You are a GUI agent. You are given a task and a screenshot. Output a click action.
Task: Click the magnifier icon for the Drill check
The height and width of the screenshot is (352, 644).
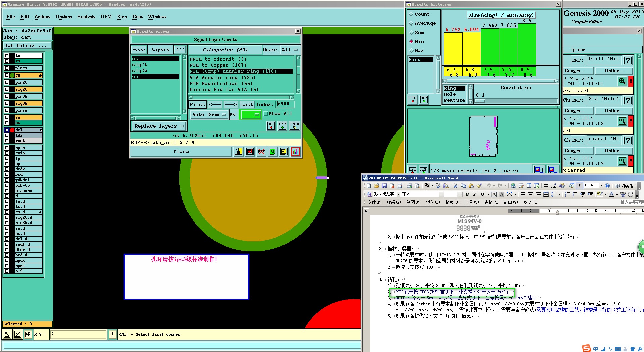(622, 81)
